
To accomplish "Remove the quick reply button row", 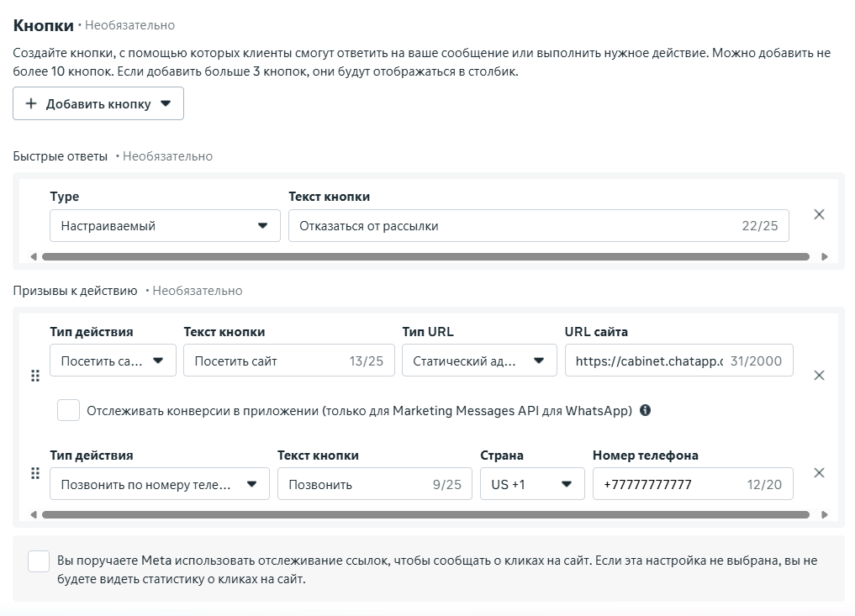I will 819,214.
